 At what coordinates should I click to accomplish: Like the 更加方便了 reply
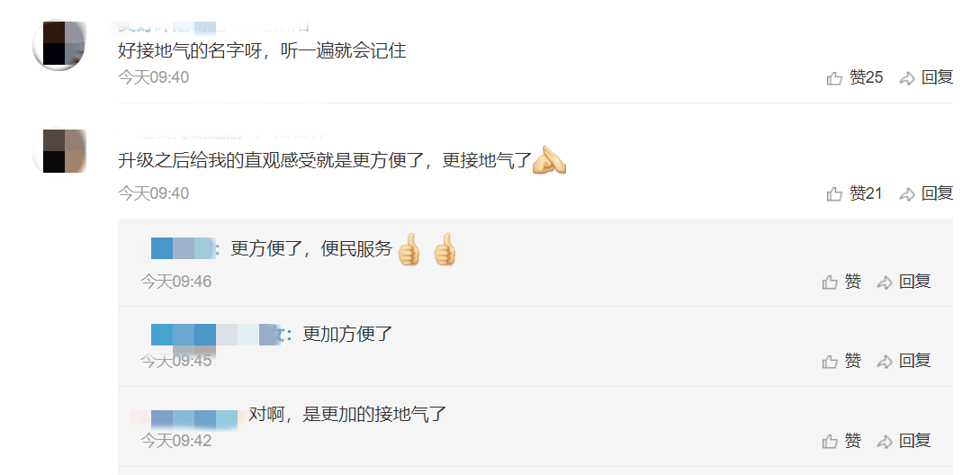841,361
